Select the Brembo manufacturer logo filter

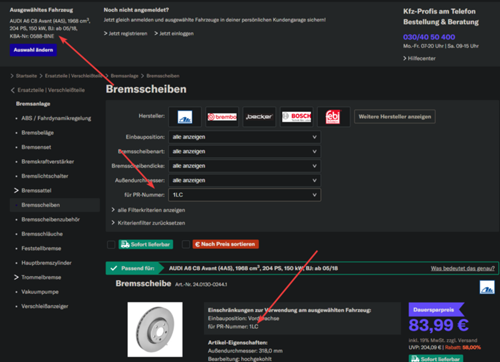coord(222,117)
